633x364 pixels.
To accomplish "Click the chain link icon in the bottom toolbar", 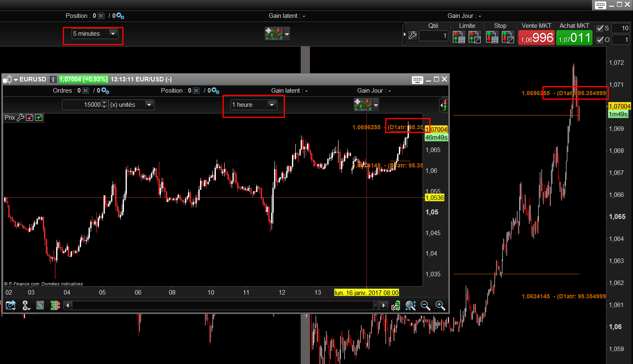I will (26, 305).
